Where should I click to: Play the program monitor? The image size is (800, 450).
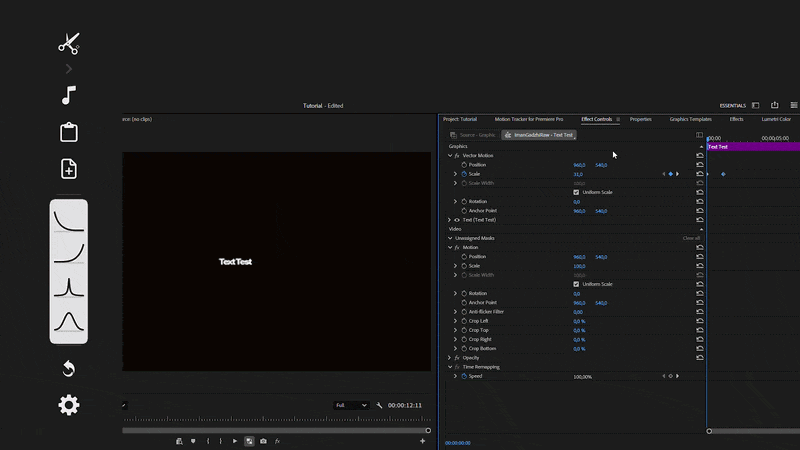(x=235, y=441)
